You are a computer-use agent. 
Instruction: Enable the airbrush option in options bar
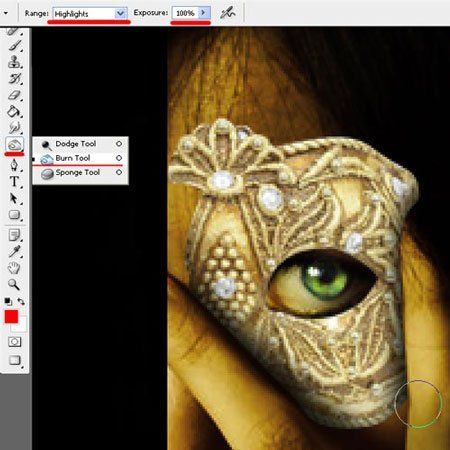click(x=228, y=13)
